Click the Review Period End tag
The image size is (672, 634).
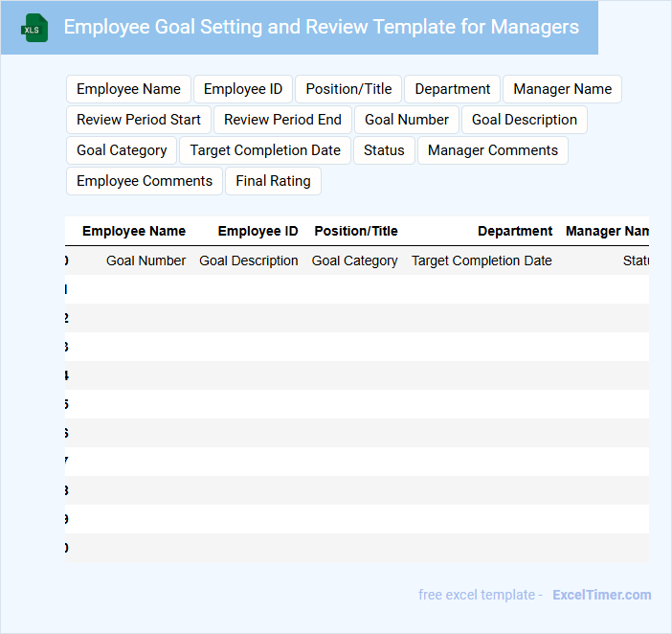coord(282,120)
